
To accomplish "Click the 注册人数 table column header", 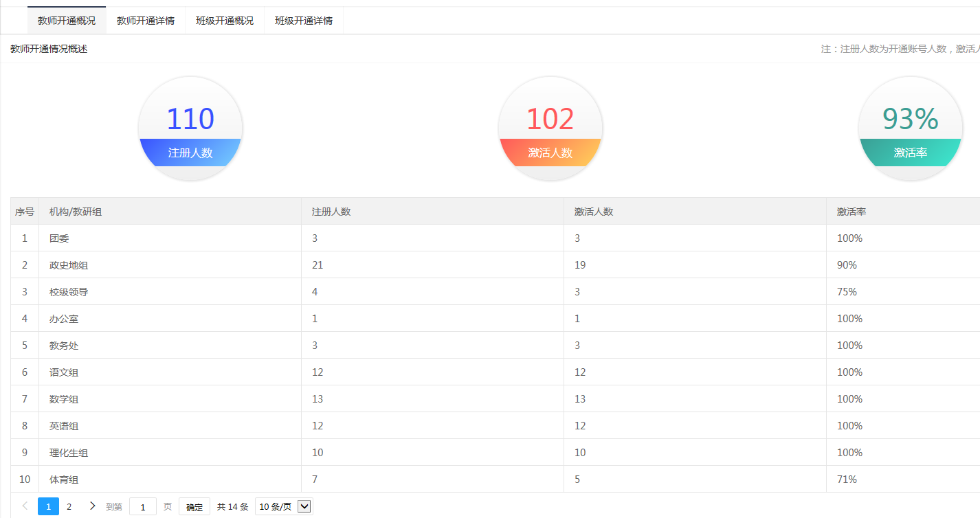I will [x=331, y=212].
